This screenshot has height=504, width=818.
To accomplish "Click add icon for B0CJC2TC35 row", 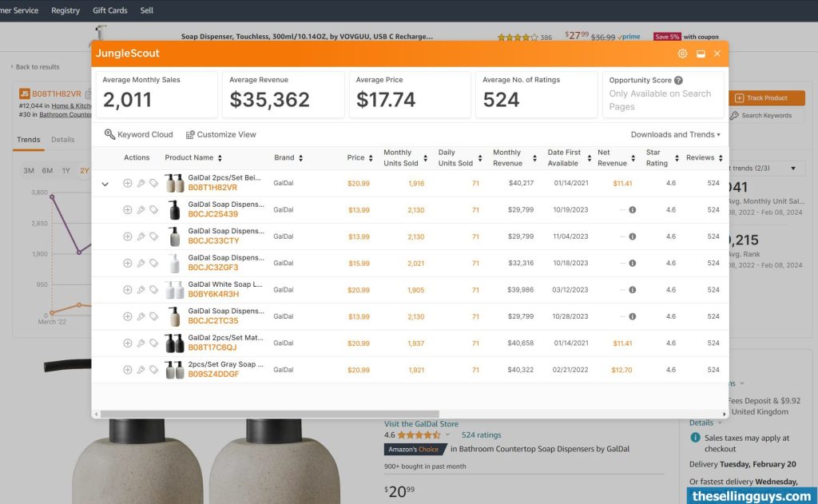I will click(x=127, y=316).
